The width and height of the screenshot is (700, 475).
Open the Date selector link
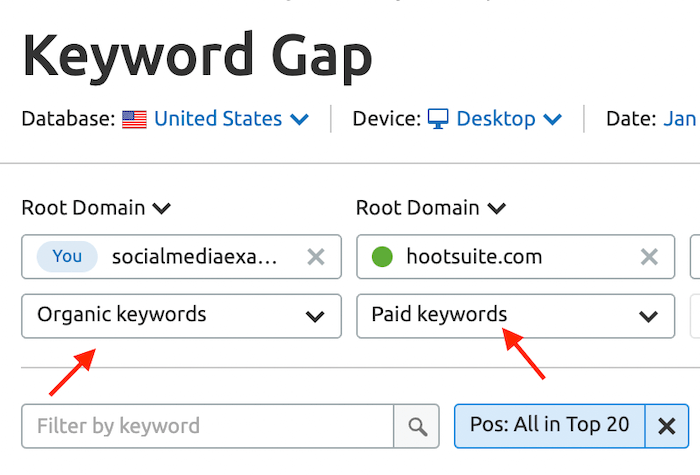tap(679, 119)
